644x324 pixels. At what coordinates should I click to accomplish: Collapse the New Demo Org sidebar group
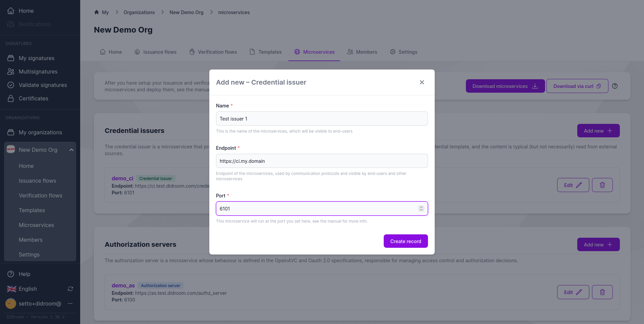[x=71, y=150]
